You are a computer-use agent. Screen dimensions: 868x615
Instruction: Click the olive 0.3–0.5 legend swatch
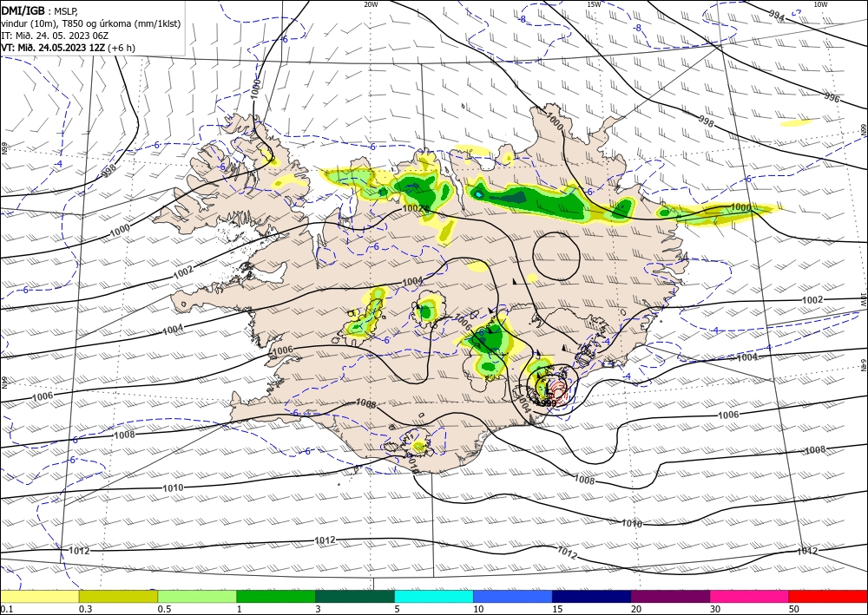tap(118, 596)
